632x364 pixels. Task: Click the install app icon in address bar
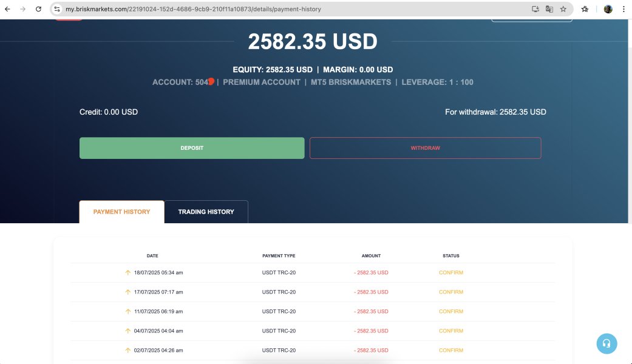point(535,9)
